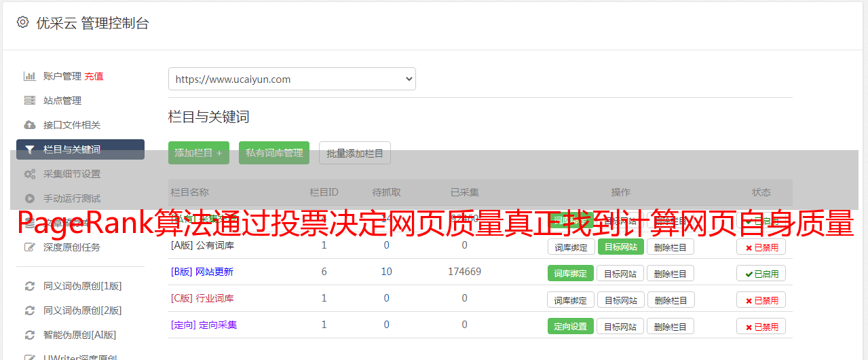
Task: Click 目标网站 in the 网站更新 row
Action: [620, 273]
